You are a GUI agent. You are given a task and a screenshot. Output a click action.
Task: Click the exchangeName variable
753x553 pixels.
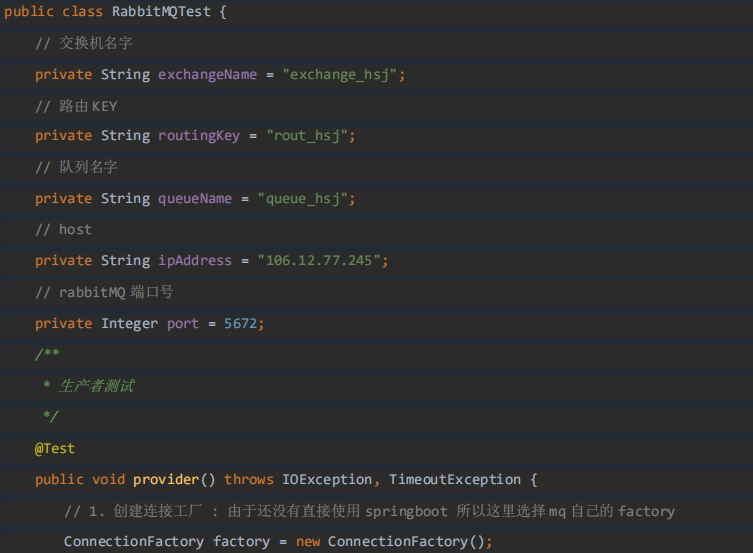tap(207, 75)
